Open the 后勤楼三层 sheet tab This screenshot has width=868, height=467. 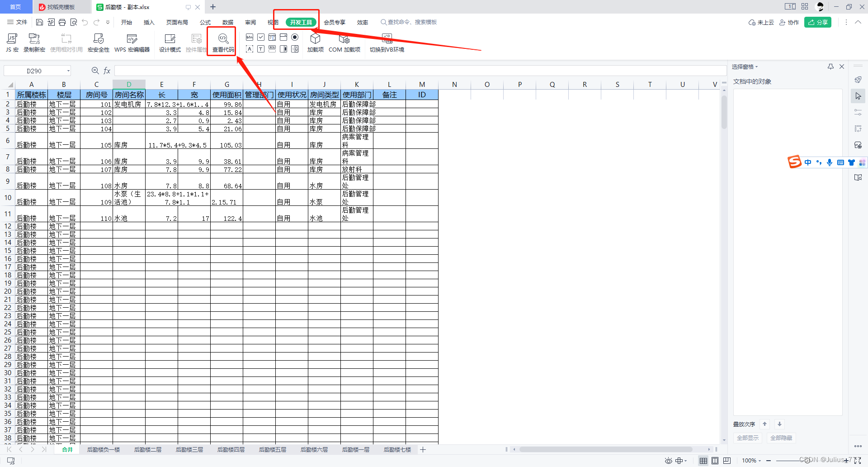point(189,449)
